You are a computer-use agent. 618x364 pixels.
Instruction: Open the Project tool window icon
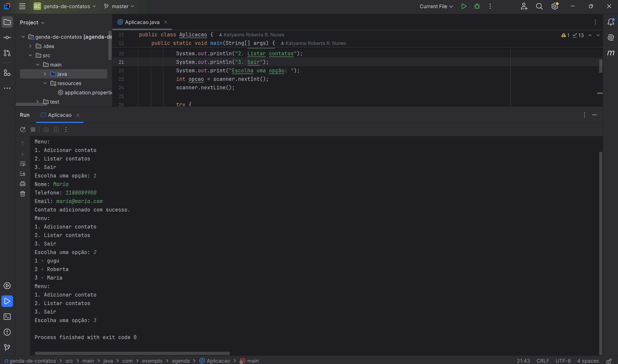[x=7, y=22]
